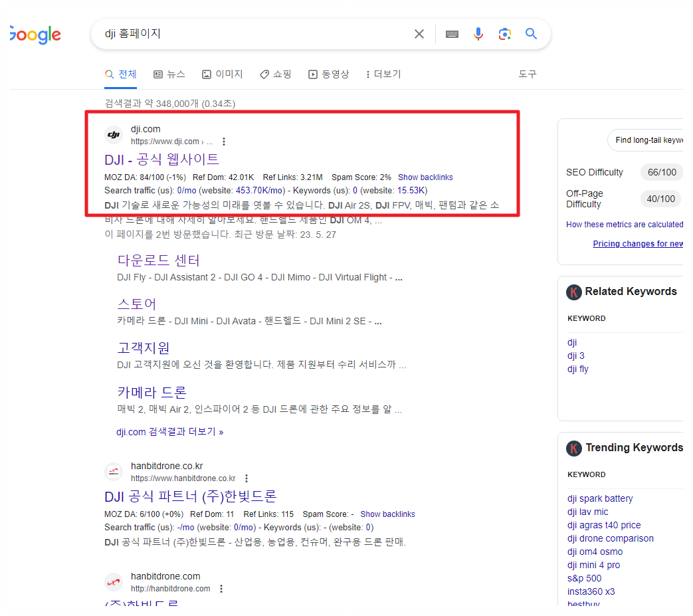The height and width of the screenshot is (616, 693).
Task: Open the 도구 search tools
Action: pos(528,74)
